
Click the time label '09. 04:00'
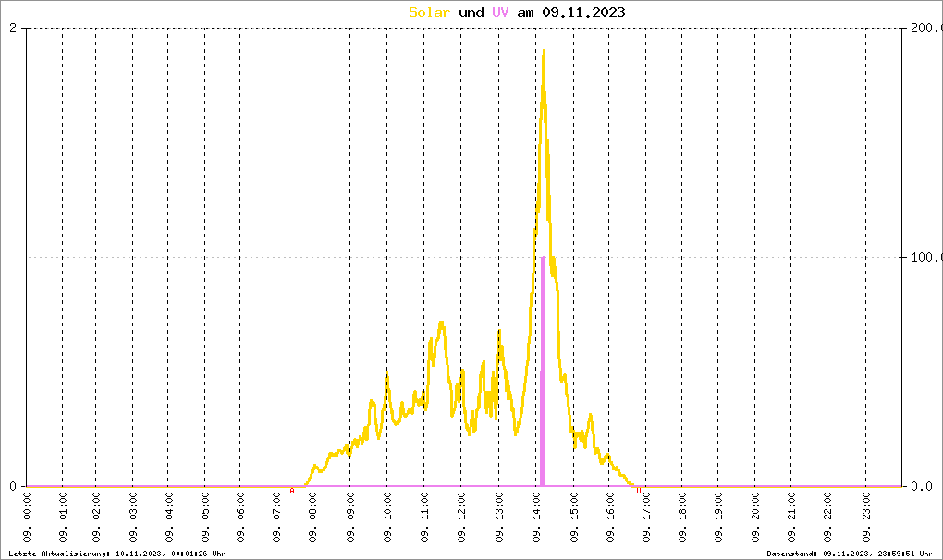point(169,517)
